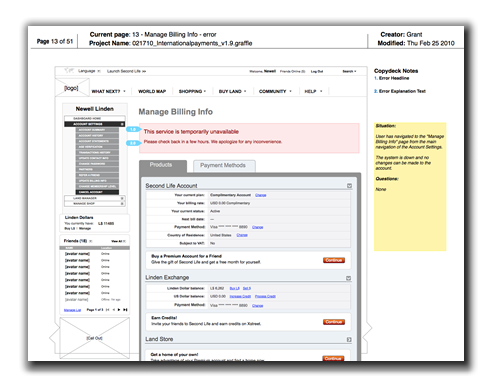Image resolution: width=488 pixels, height=383 pixels.
Task: Open the Search dropdown in header
Action: pyautogui.click(x=349, y=71)
